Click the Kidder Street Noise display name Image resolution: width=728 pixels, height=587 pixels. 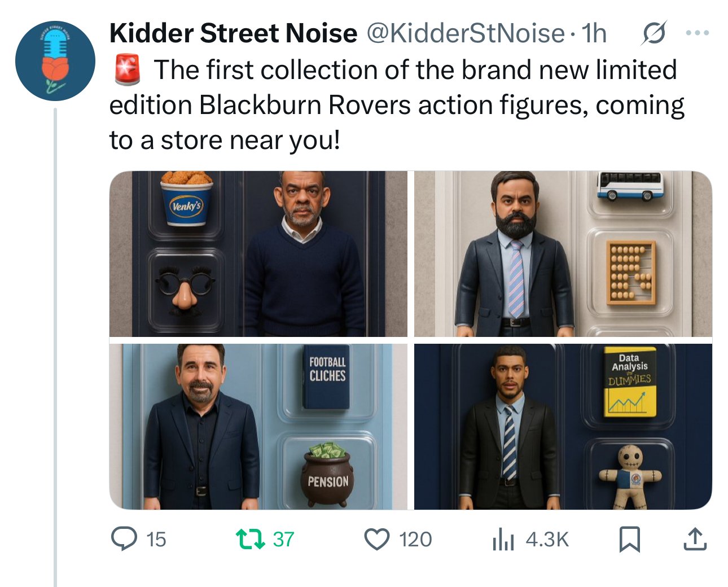click(x=233, y=33)
